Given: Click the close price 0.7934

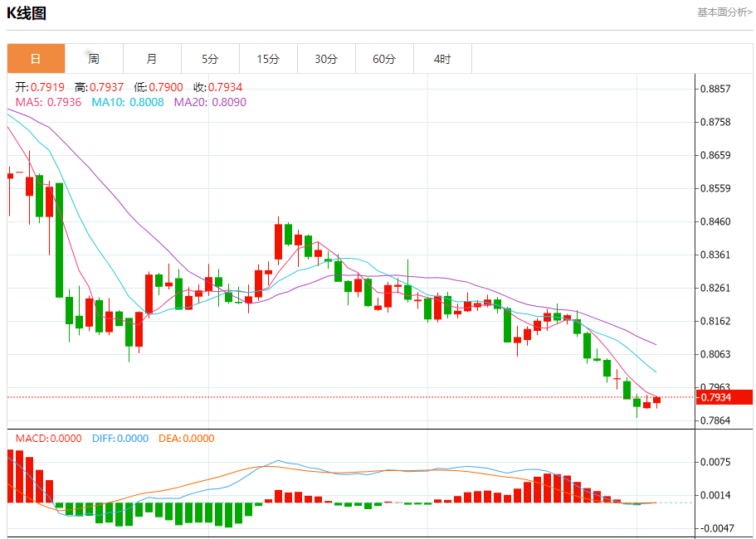Looking at the screenshot, I should pos(225,87).
